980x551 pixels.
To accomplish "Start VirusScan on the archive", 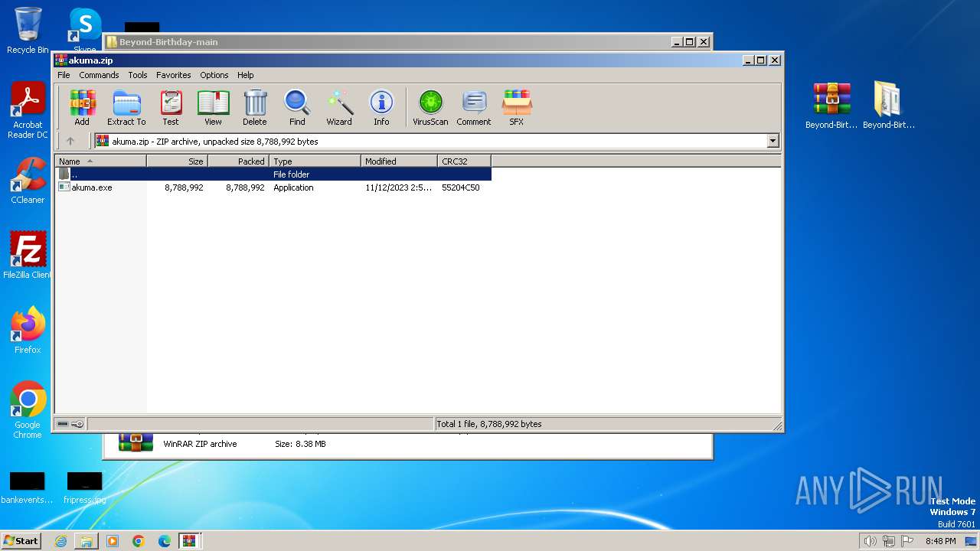I will click(x=430, y=107).
